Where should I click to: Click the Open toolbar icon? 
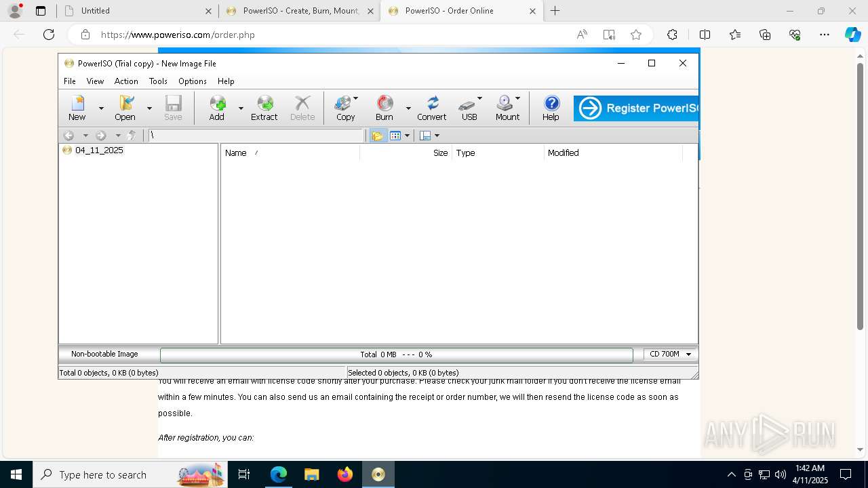point(125,108)
